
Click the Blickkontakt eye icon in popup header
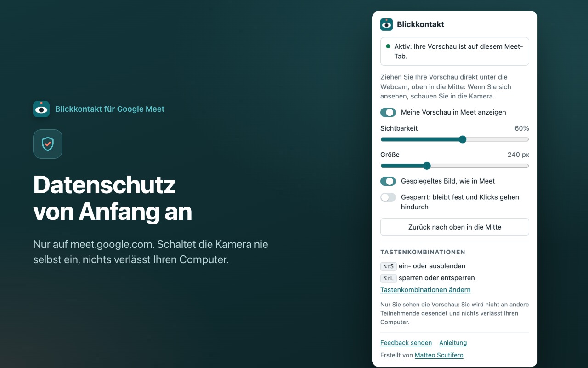(x=386, y=24)
